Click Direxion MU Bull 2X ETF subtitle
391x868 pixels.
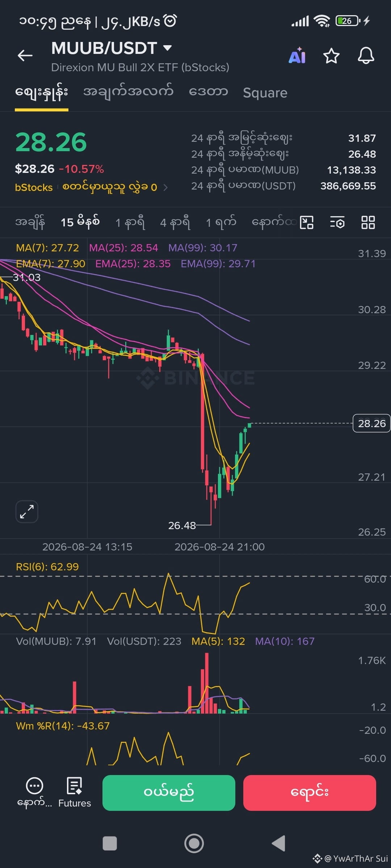tap(140, 68)
